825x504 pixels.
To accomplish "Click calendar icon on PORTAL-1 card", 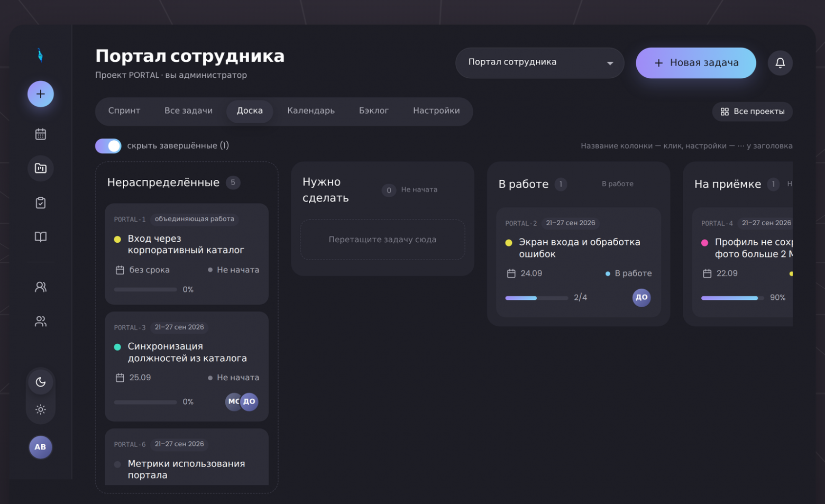I will coord(120,270).
